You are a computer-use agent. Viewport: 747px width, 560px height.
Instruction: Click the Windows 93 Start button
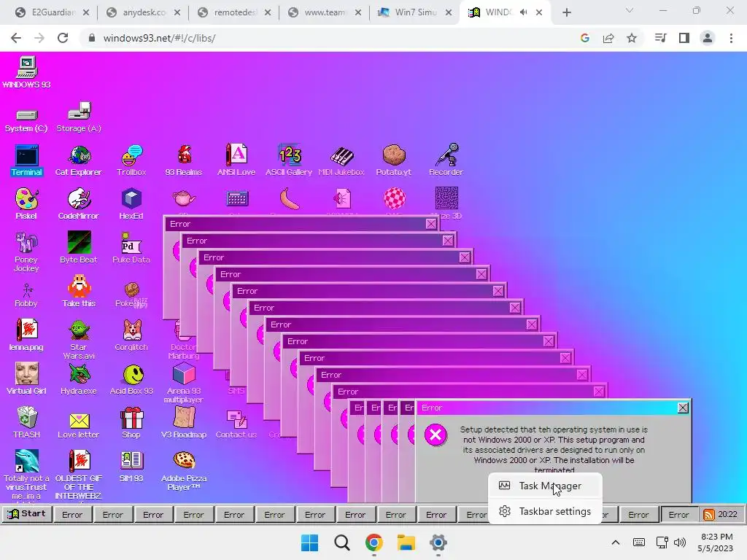click(x=27, y=514)
